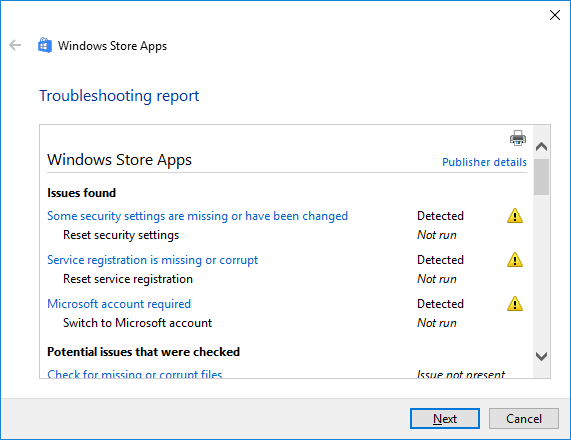Click warning icon for Microsoft account required
The height and width of the screenshot is (440, 571).
pyautogui.click(x=515, y=304)
